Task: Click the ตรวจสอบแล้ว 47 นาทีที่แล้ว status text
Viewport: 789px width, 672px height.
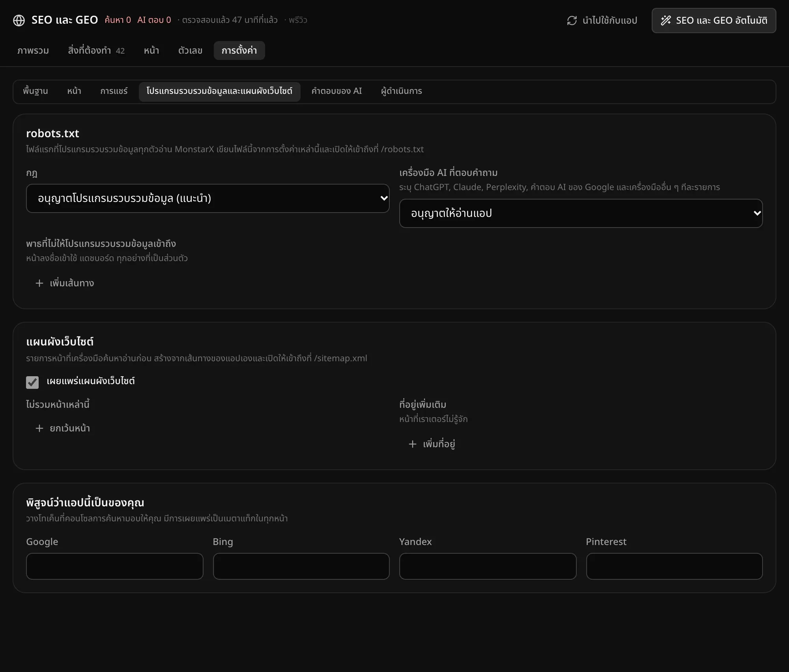Action: (230, 20)
